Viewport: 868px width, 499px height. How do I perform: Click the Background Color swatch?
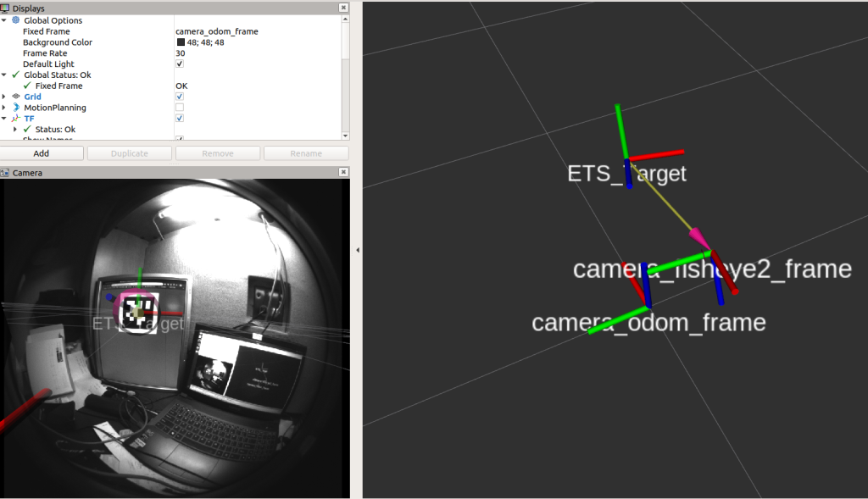click(181, 42)
